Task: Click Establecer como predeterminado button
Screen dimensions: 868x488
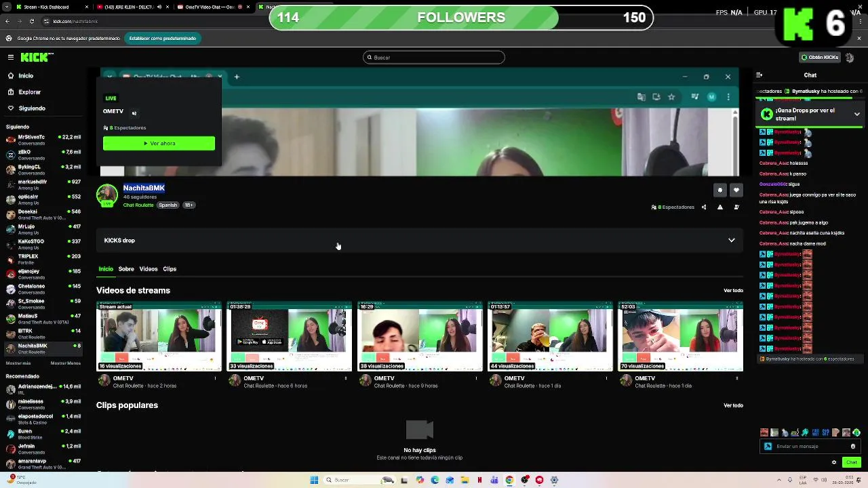Action: 163,39
